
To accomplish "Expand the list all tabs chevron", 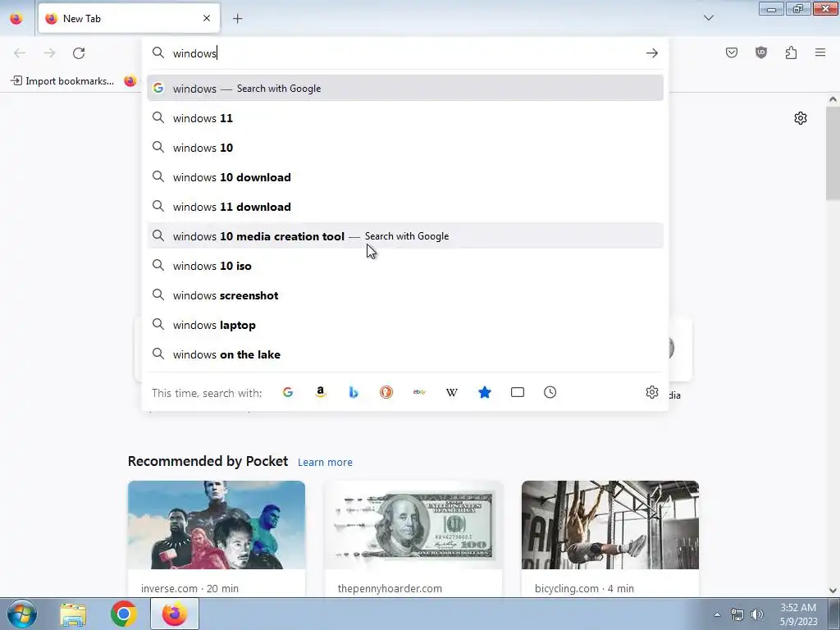I will point(708,18).
